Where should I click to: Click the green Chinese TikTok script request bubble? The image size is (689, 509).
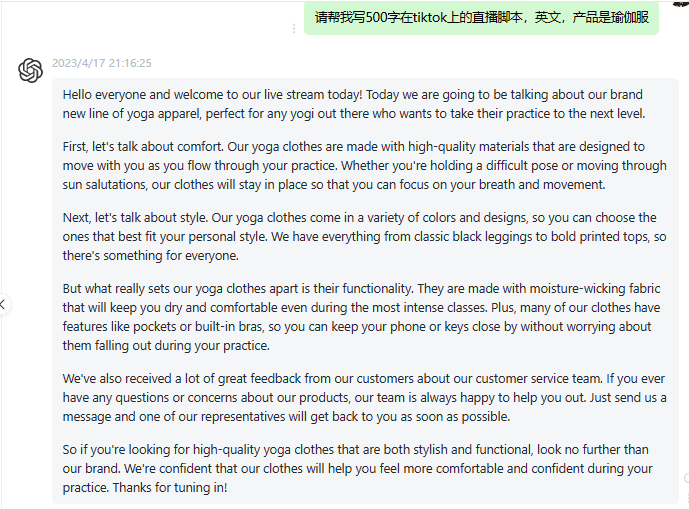pyautogui.click(x=481, y=18)
